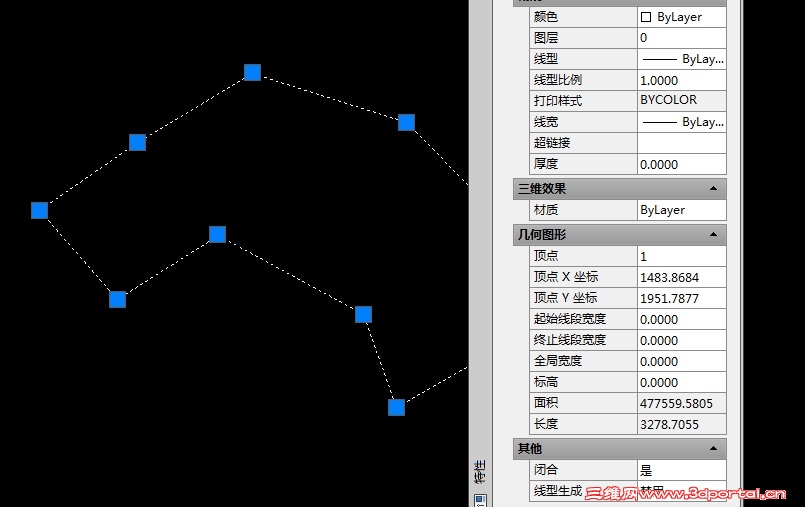Collapse the 三维效果 section arrow
This screenshot has height=507, width=805.
coord(713,189)
